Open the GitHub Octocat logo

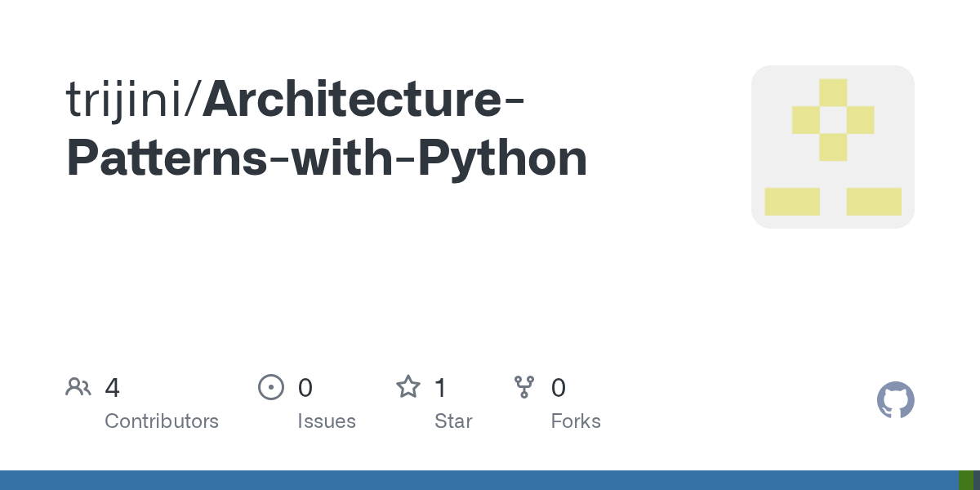[x=896, y=400]
